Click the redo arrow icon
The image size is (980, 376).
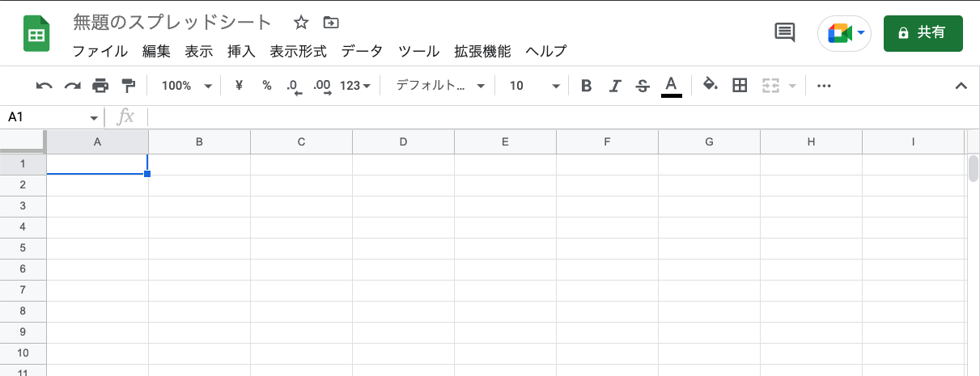[x=72, y=86]
